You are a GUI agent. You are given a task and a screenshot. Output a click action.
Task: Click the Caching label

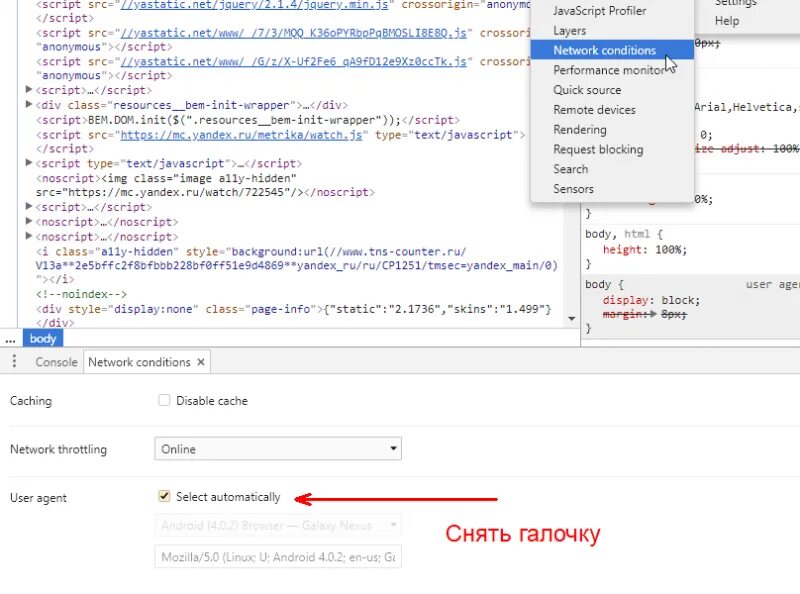(31, 401)
